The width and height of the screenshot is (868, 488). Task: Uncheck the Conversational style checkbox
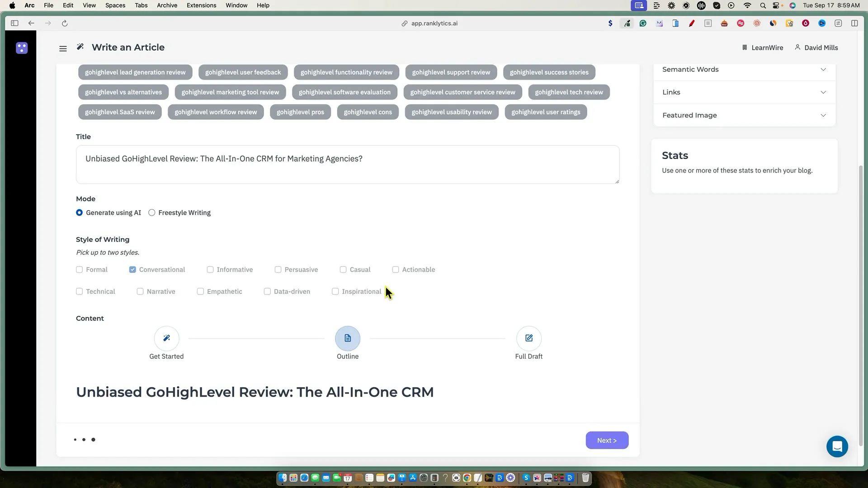click(132, 270)
